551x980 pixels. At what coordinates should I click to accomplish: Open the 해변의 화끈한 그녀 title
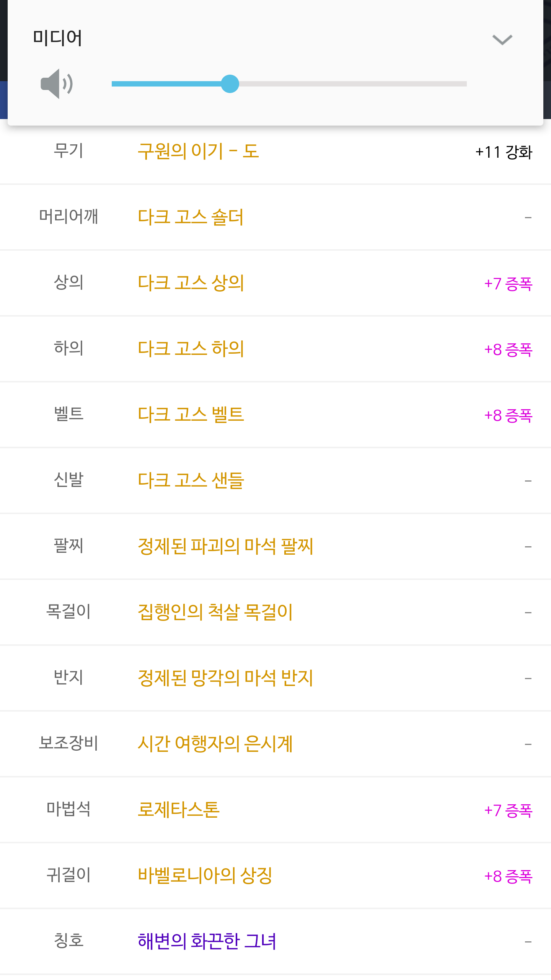coord(207,941)
